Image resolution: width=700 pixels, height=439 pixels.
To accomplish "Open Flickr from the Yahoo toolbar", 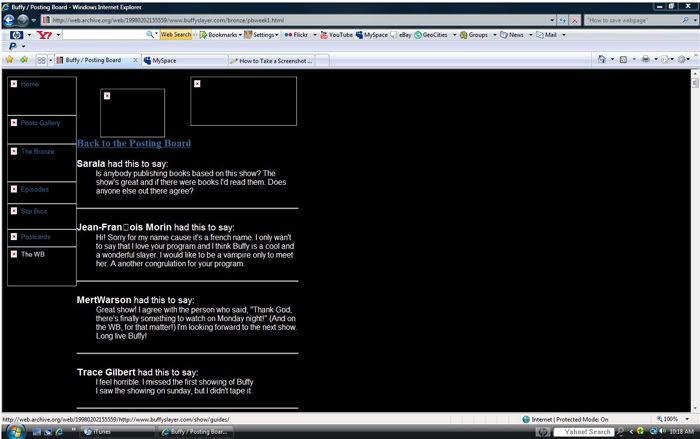I will (296, 35).
